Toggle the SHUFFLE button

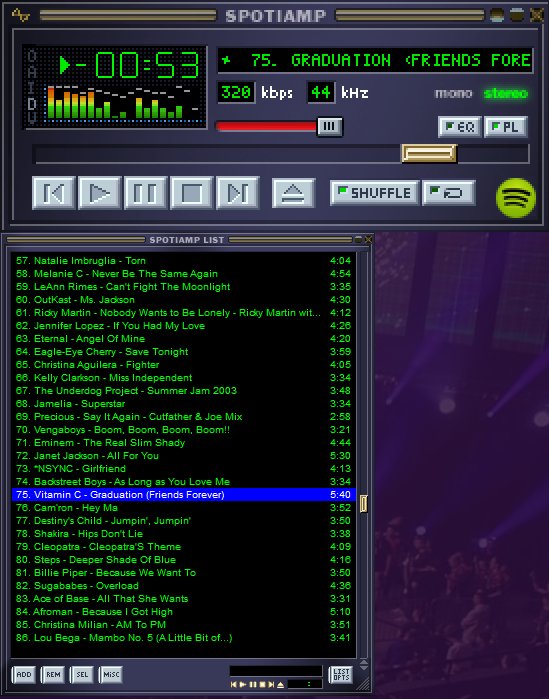374,193
